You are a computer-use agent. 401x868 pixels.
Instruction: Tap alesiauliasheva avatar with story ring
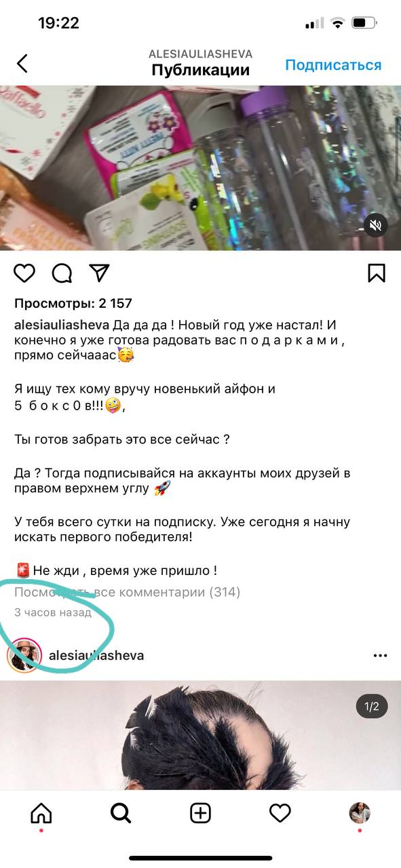24,656
